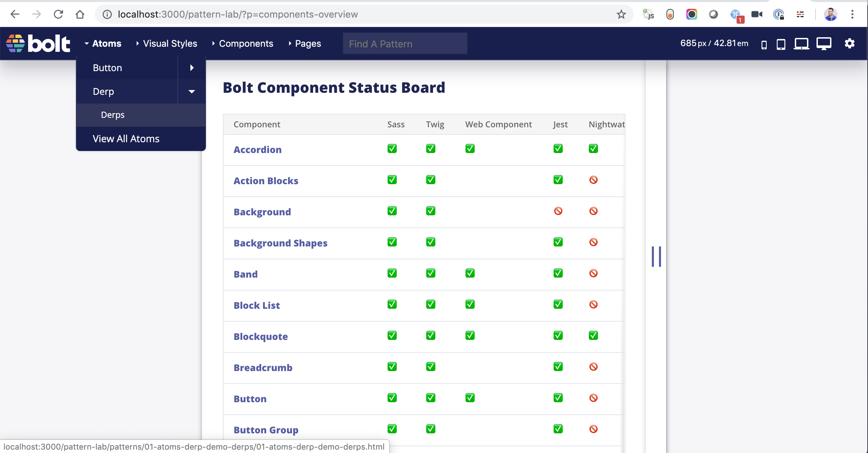Open the Blockquote component link
Screen dimensions: 868x453
(261, 337)
